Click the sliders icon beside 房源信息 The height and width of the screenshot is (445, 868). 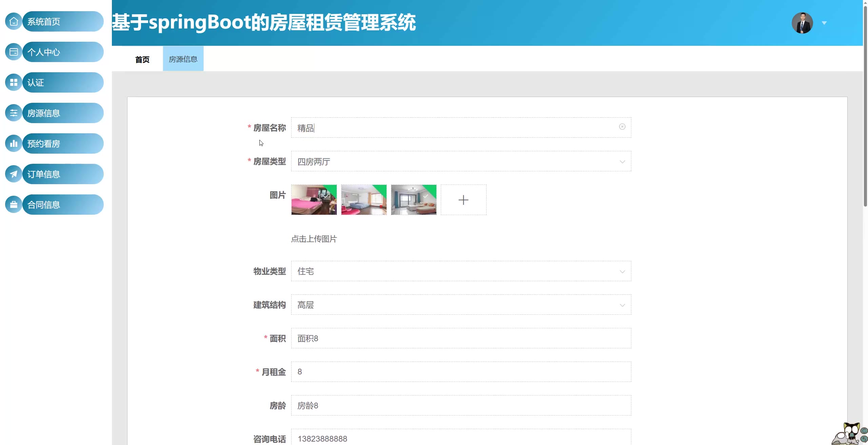[14, 113]
